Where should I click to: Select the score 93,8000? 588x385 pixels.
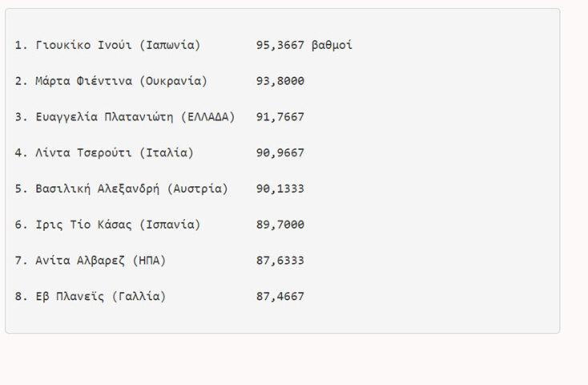tap(280, 81)
